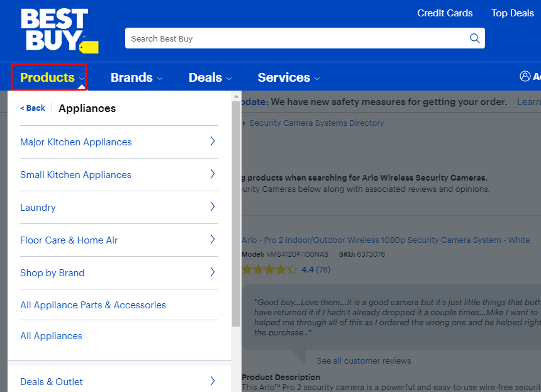Viewport: 541px width, 392px height.
Task: Click the Best Buy logo
Action: click(x=59, y=30)
